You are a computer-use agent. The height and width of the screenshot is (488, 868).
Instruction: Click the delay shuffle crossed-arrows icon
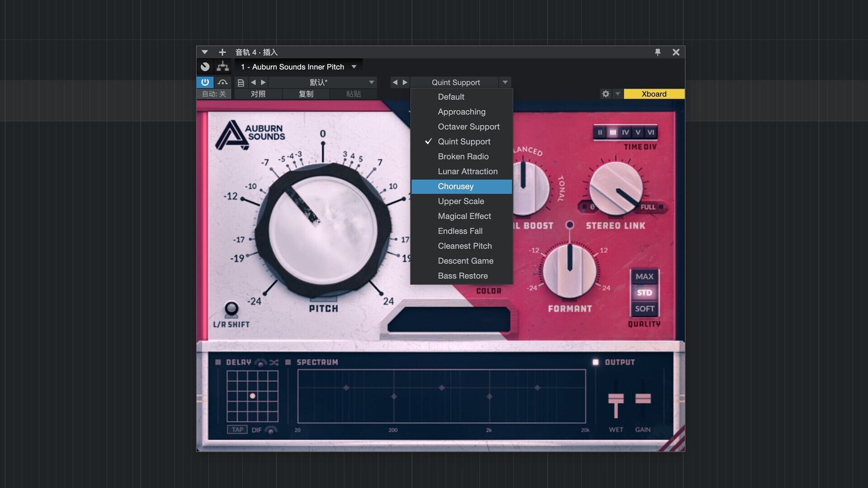tap(274, 362)
